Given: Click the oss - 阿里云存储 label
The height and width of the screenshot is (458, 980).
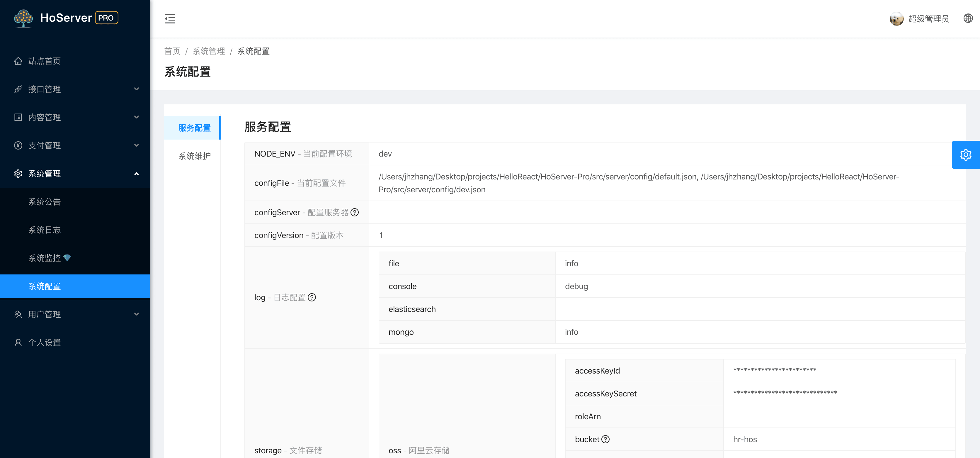Looking at the screenshot, I should 419,450.
